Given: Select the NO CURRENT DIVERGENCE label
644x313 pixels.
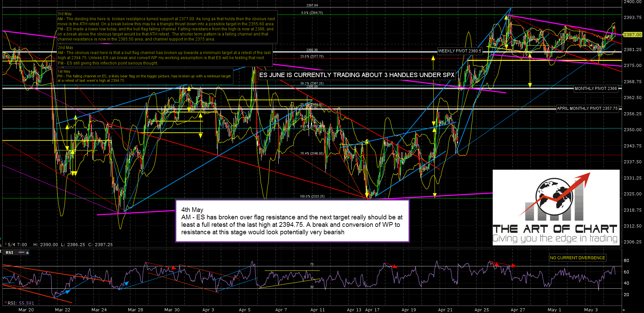Looking at the screenshot, I should [577, 258].
